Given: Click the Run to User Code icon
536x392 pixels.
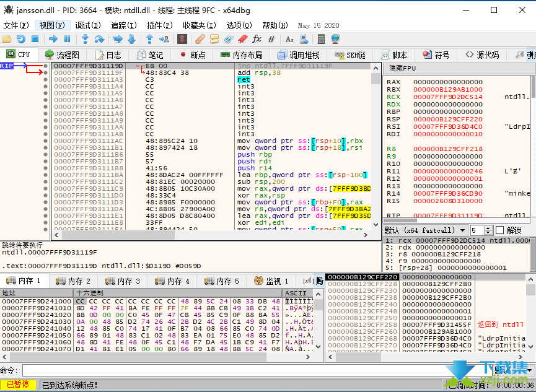Looking at the screenshot, I should click(x=164, y=39).
